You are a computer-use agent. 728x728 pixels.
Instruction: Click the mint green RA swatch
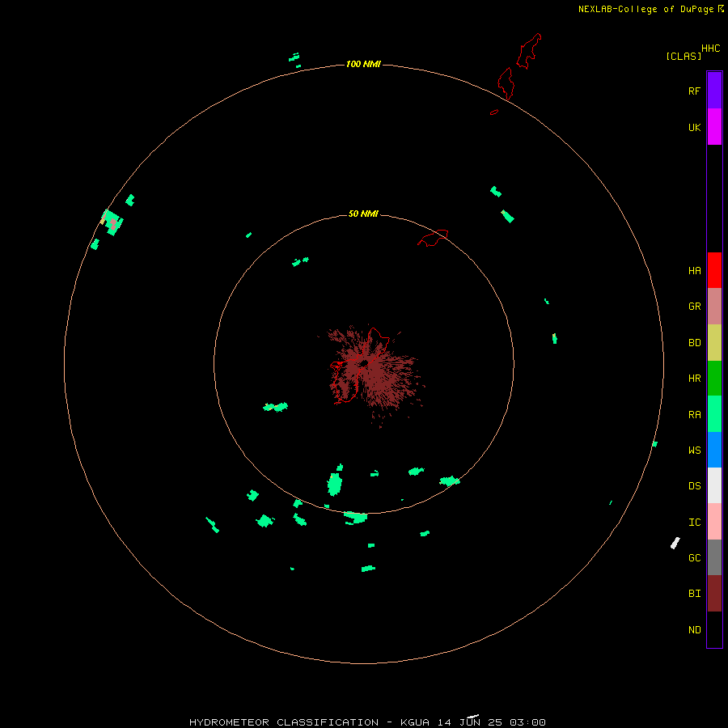tap(714, 414)
